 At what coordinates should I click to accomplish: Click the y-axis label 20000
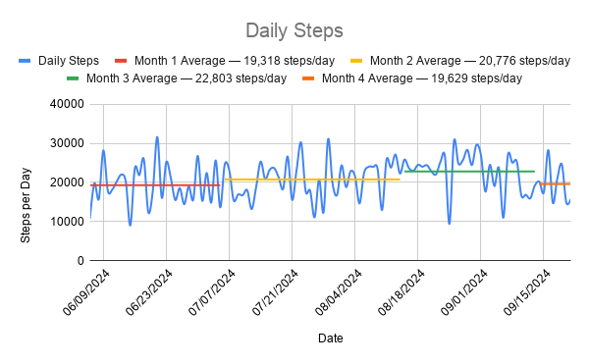click(67, 182)
